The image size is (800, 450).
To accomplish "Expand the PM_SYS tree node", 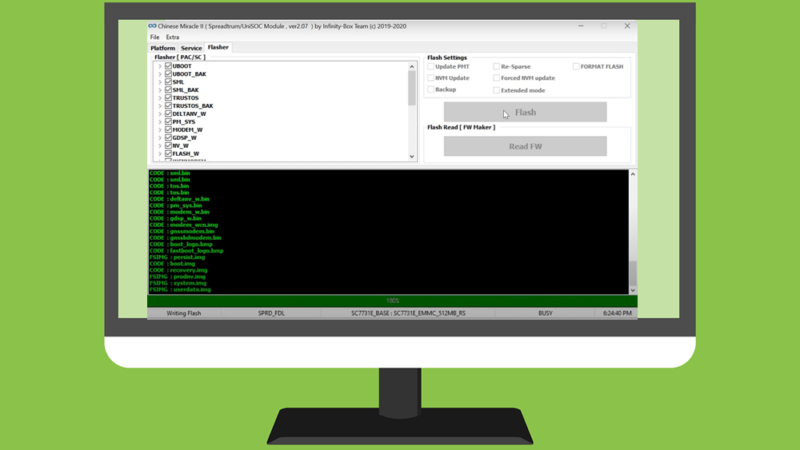I will tap(160, 122).
